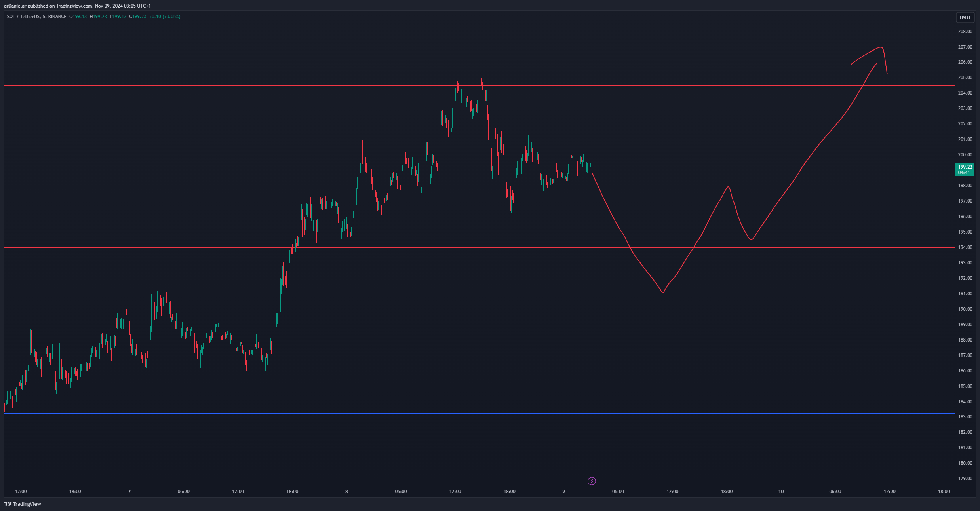Click the date label 7 on time axis
Image resolution: width=980 pixels, height=511 pixels.
pos(129,492)
